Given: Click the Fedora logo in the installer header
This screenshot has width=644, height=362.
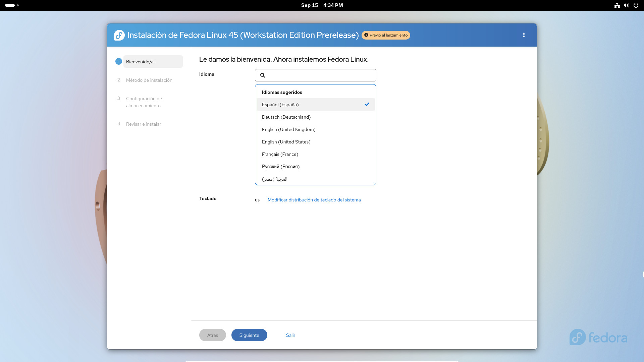Looking at the screenshot, I should click(x=119, y=35).
